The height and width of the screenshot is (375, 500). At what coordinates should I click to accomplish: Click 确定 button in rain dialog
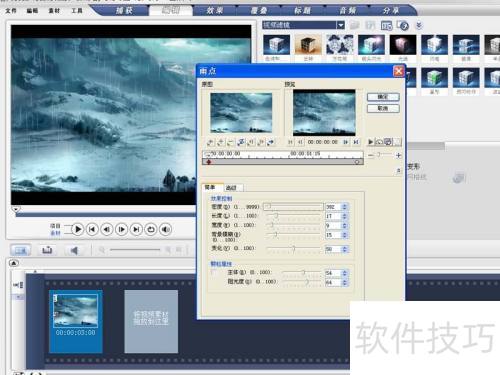(x=383, y=97)
